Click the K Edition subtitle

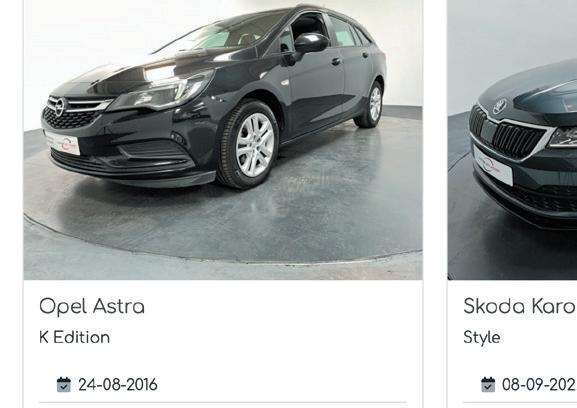[x=74, y=338]
